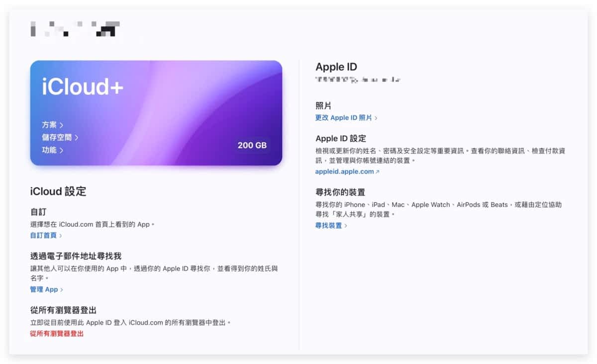This screenshot has width=597, height=364.
Task: Click the external-link arrow beside appleid.apple.com
Action: point(378,172)
